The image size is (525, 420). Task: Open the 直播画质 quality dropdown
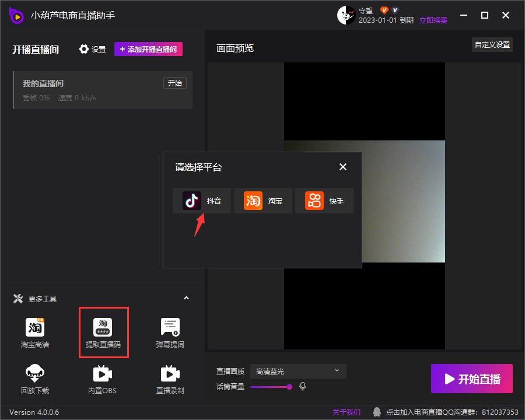click(x=298, y=371)
